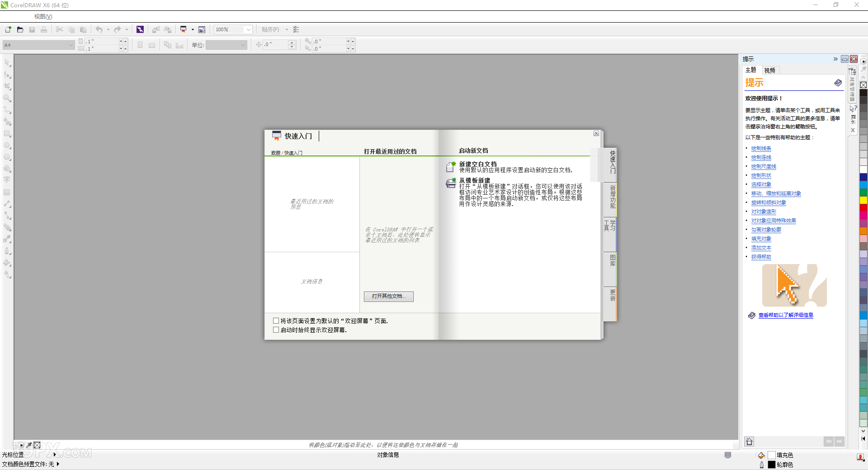868x470 pixels.
Task: Open the View (视图) menu
Action: pyautogui.click(x=43, y=17)
